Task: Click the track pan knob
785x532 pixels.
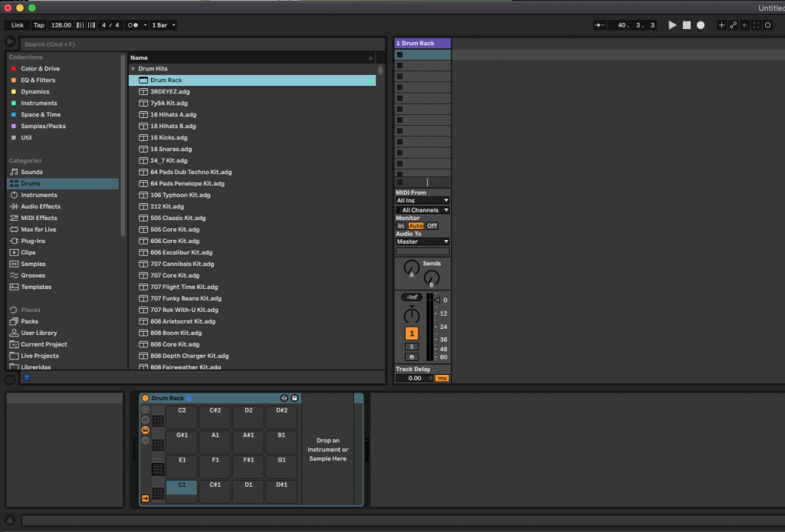Action: click(x=412, y=315)
